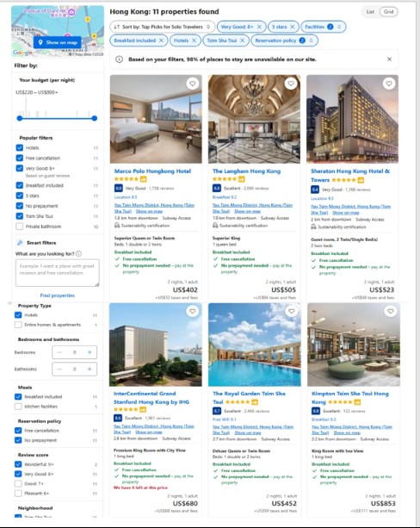
Task: Click the info icon in availability notice
Action: pyautogui.click(x=119, y=59)
